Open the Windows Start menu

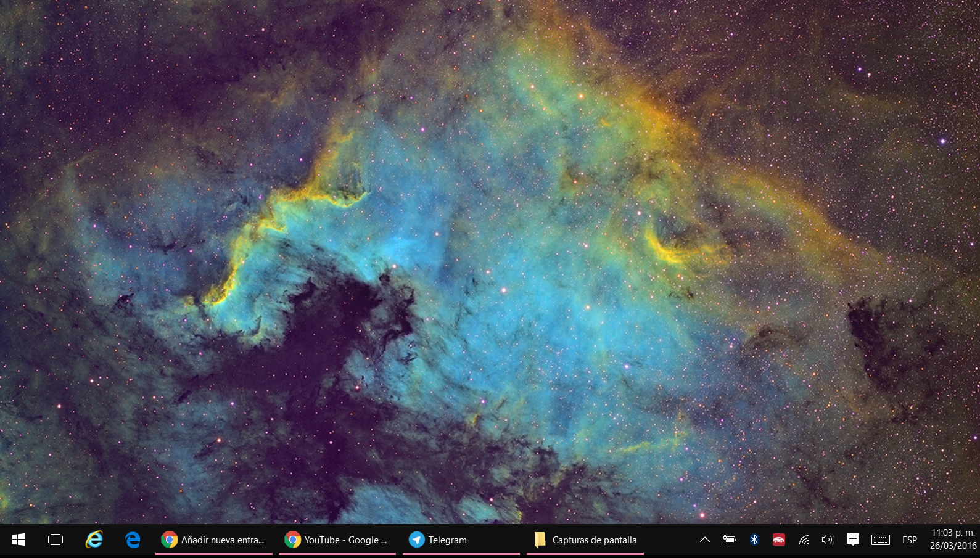[x=19, y=540]
